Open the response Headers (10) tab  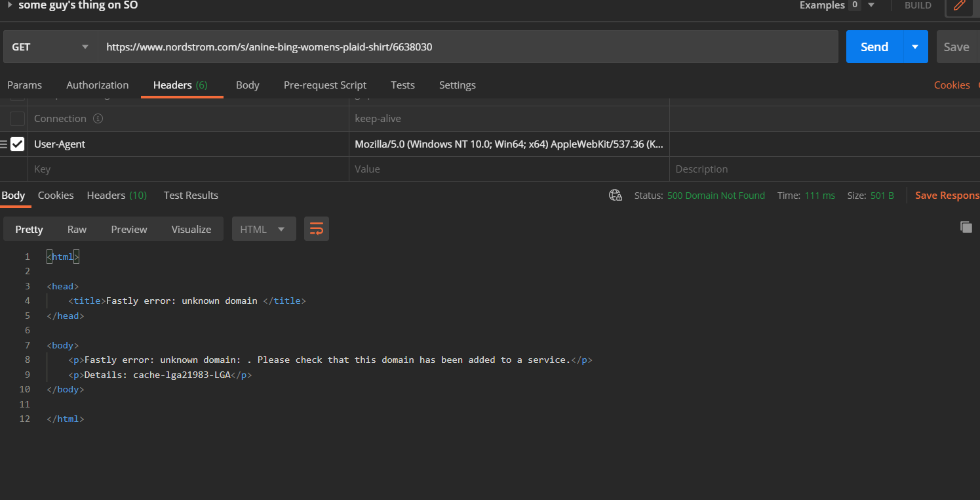coord(117,195)
